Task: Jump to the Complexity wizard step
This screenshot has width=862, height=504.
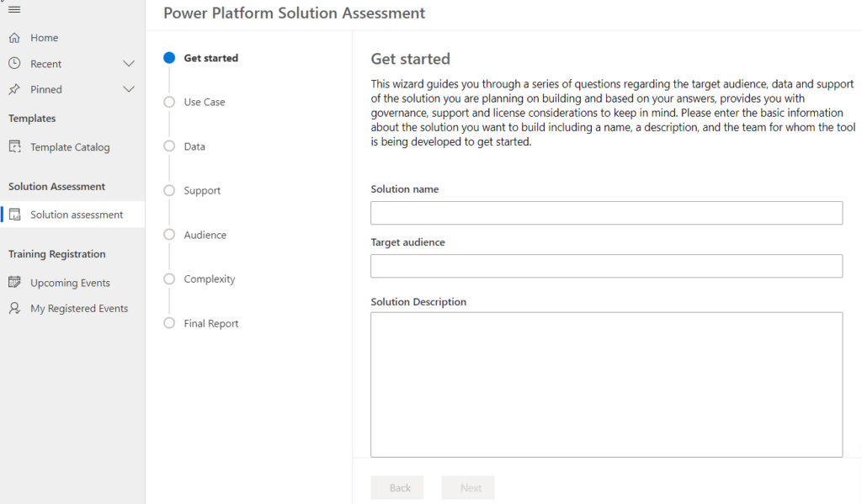Action: (209, 279)
